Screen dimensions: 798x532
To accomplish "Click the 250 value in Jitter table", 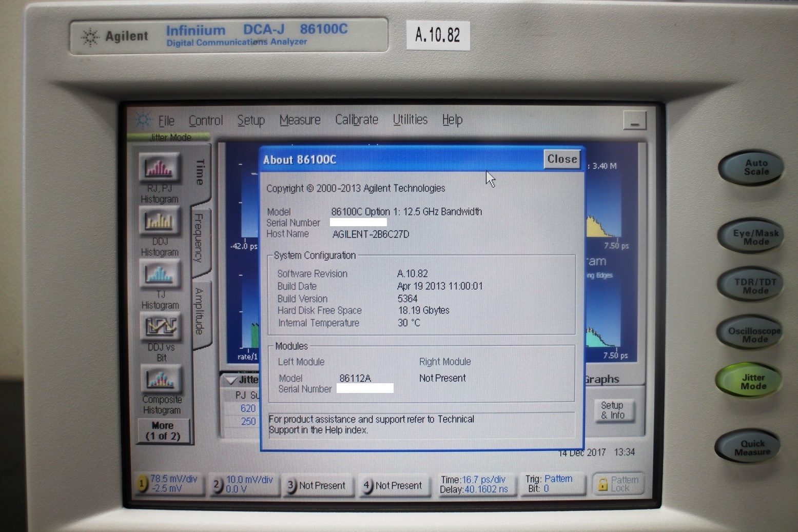I will pos(248,421).
